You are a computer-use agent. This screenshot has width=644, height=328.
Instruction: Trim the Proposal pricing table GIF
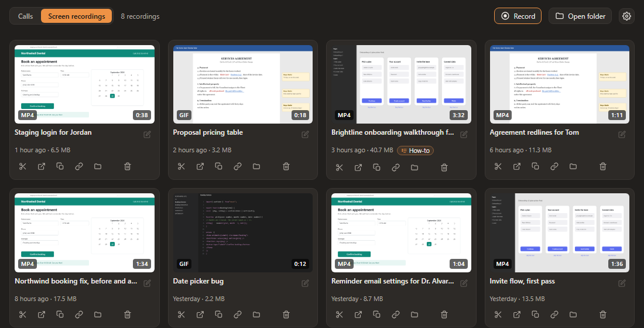tap(181, 166)
